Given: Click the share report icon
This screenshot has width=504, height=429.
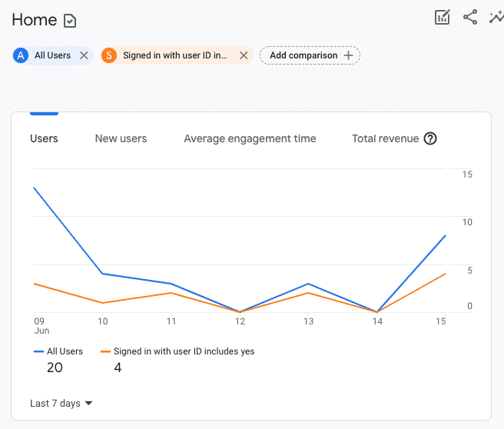Looking at the screenshot, I should pos(470,18).
